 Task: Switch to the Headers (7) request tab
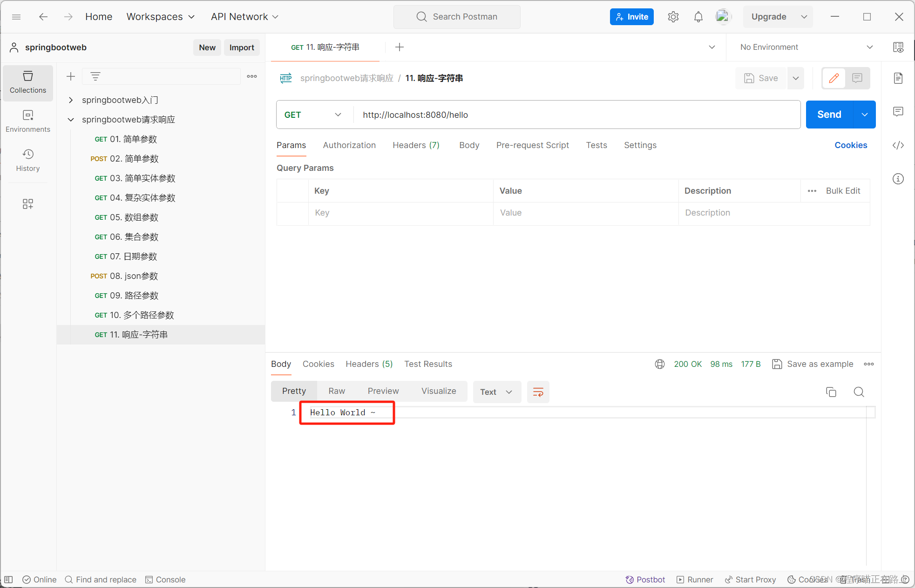(416, 145)
